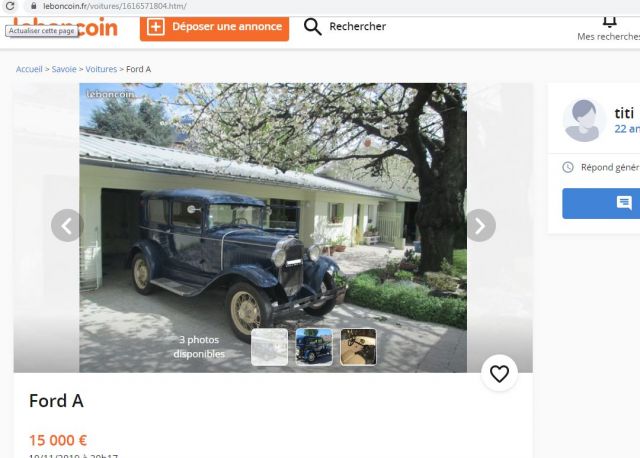This screenshot has height=458, width=640.
Task: Open the Voitures breadcrumb link
Action: tap(101, 69)
